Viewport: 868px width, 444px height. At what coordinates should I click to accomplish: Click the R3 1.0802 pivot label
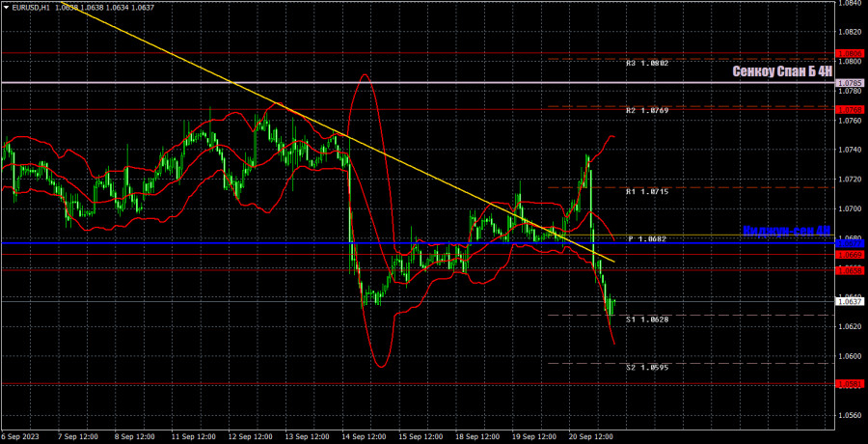pyautogui.click(x=648, y=64)
